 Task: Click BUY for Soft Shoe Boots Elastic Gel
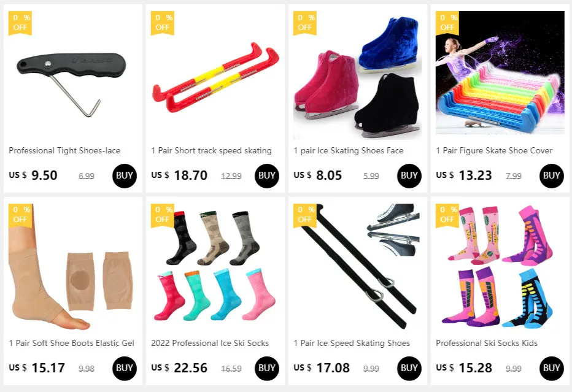(x=125, y=368)
